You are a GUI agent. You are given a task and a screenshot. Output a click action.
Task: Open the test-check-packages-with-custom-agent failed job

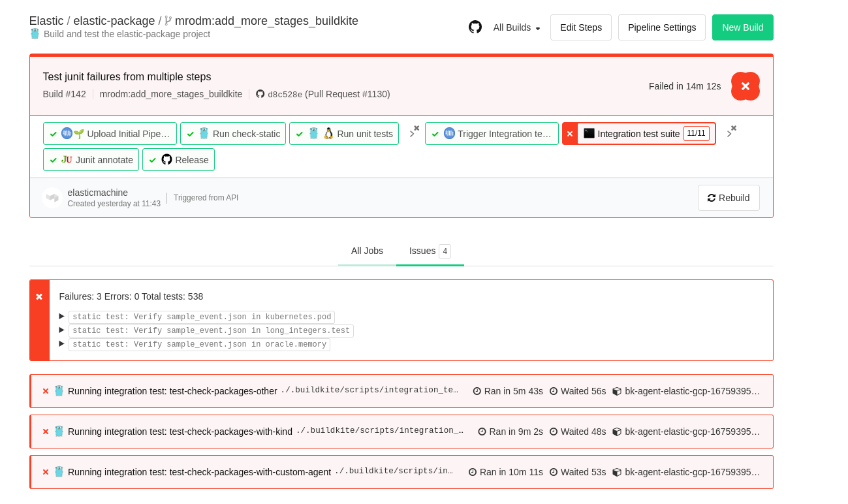401,472
